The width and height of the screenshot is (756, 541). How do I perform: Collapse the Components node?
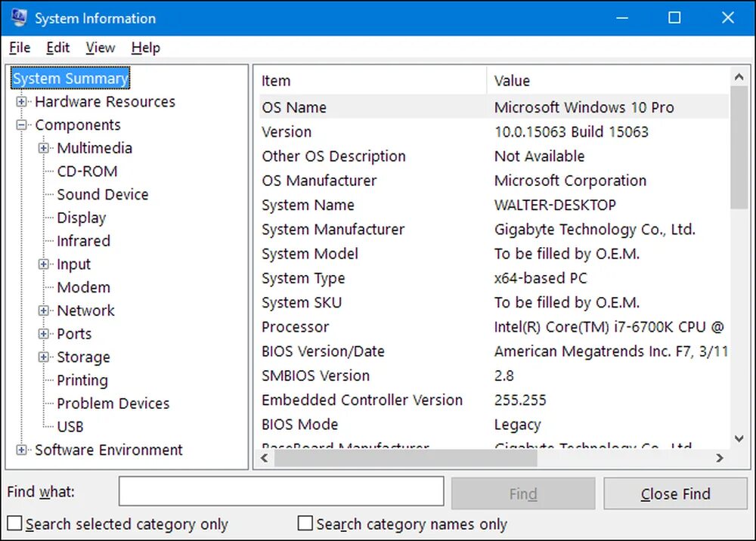point(21,125)
